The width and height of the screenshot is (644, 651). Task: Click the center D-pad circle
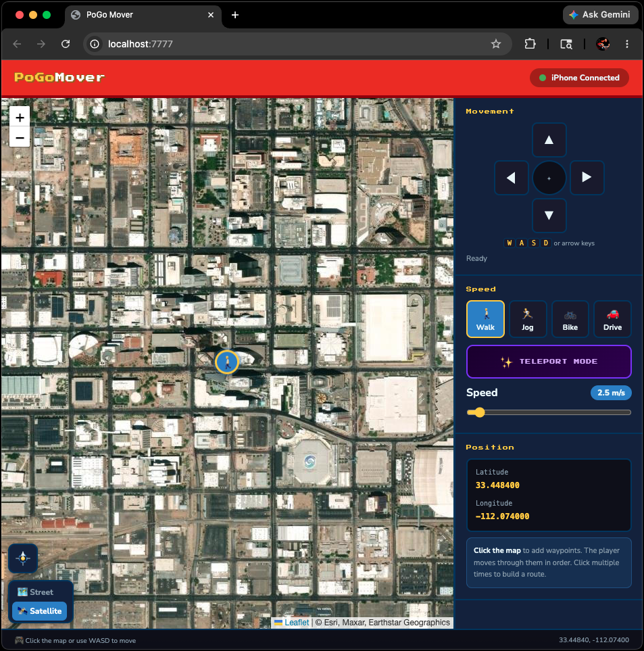pos(549,178)
